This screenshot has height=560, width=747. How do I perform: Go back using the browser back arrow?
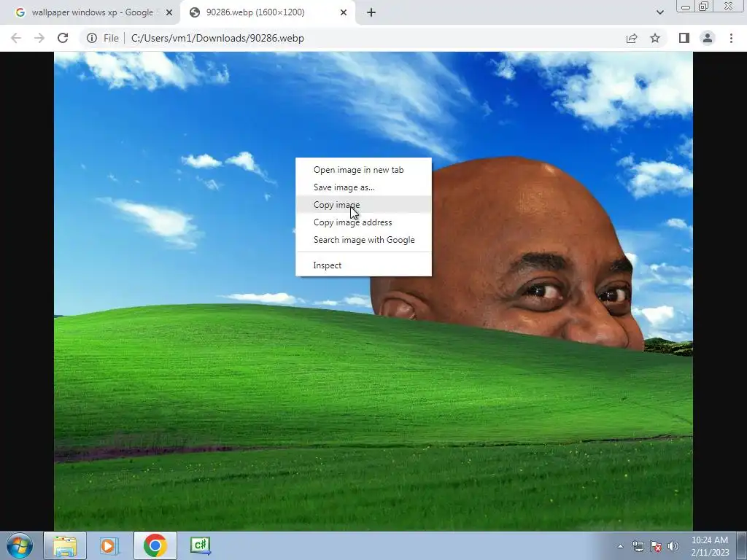[x=16, y=38]
